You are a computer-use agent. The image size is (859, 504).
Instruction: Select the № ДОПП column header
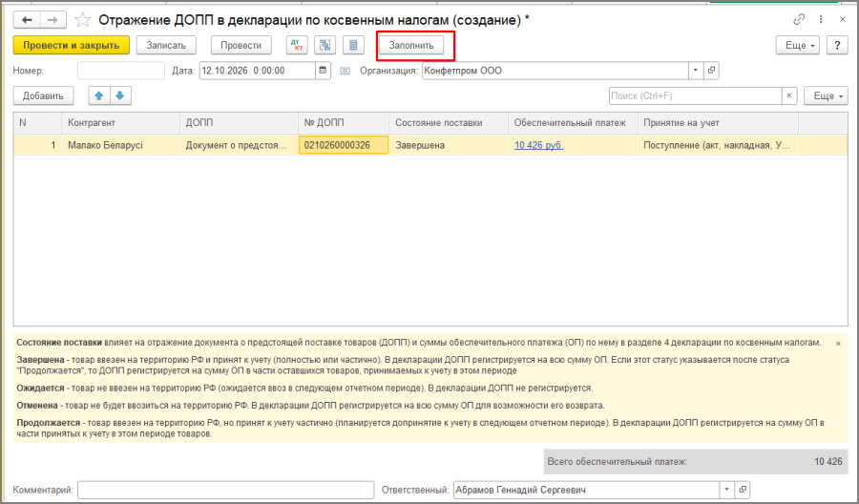pos(344,123)
